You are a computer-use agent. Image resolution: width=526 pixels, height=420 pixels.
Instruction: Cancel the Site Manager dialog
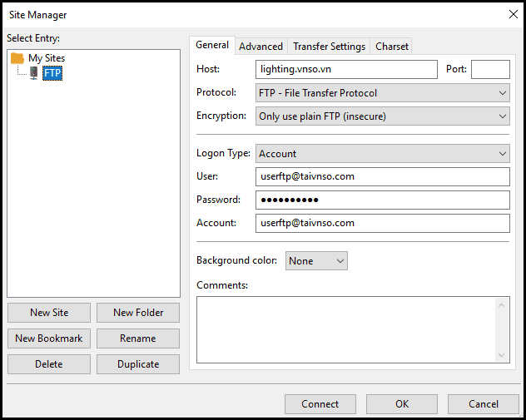pyautogui.click(x=484, y=404)
